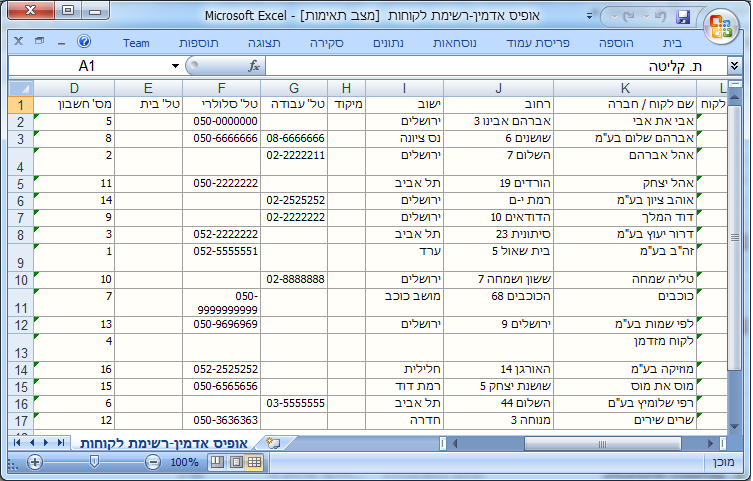Click the zoom slider handle
This screenshot has height=481, width=753.
click(94, 463)
